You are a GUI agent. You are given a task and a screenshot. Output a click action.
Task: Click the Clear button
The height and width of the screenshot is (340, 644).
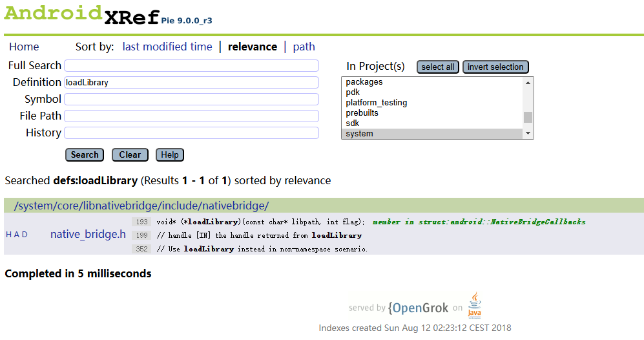tap(130, 155)
